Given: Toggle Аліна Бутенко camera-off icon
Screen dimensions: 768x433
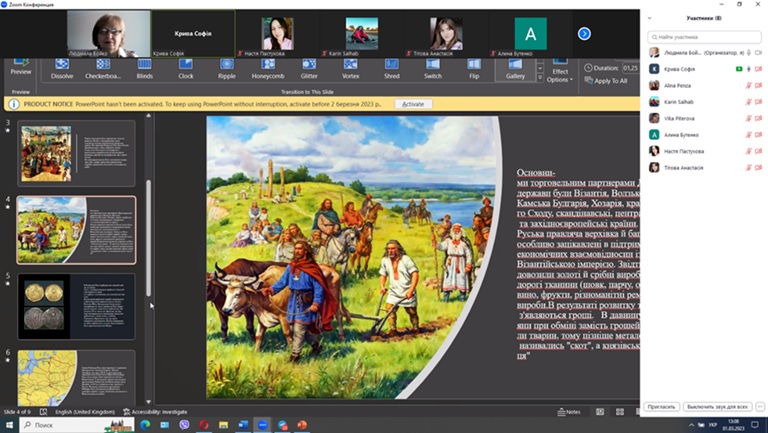Looking at the screenshot, I should click(758, 135).
